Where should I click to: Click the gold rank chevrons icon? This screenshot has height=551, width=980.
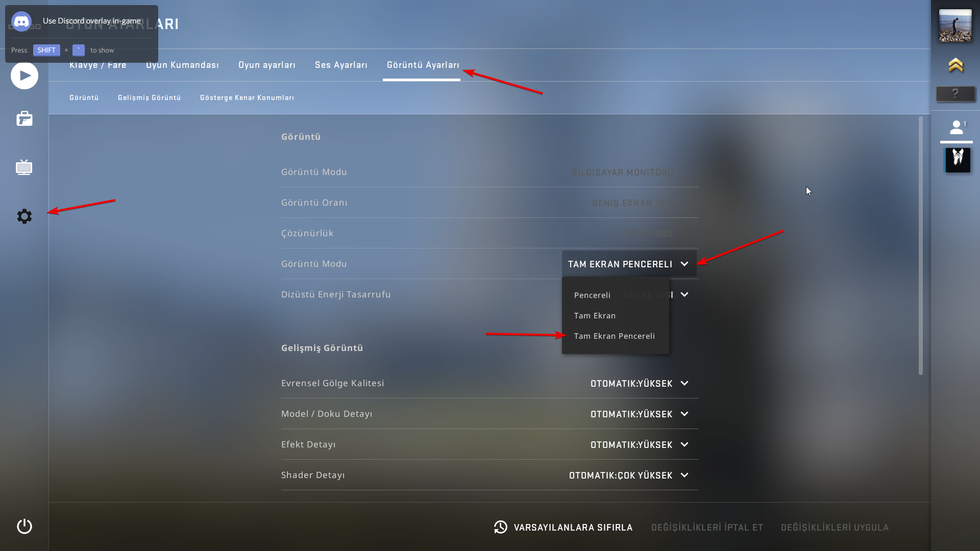pyautogui.click(x=955, y=65)
